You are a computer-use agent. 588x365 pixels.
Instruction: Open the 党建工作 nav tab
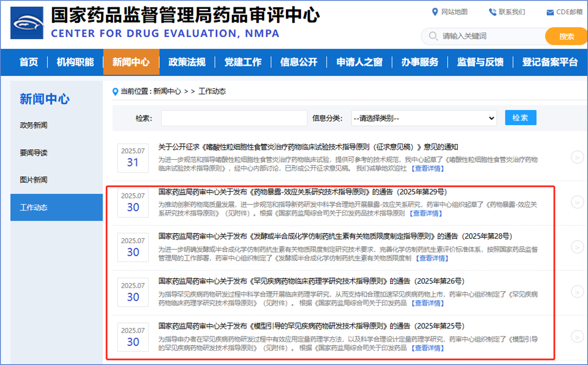[243, 62]
